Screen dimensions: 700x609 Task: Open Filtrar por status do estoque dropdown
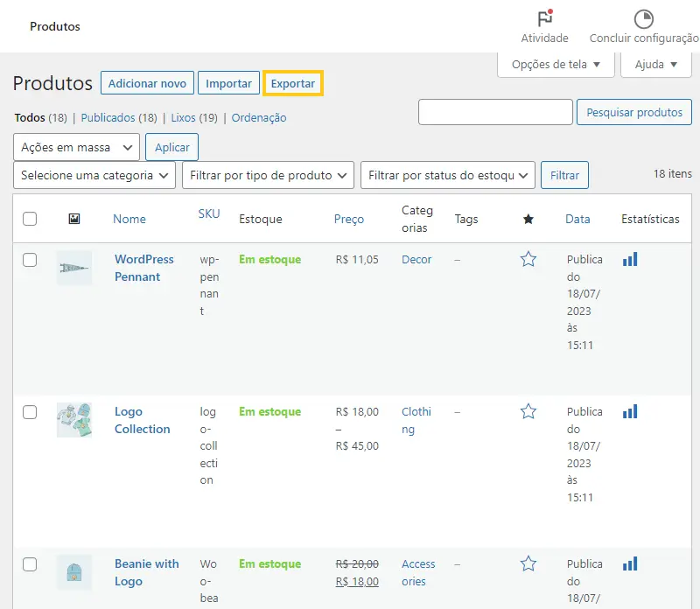[448, 175]
